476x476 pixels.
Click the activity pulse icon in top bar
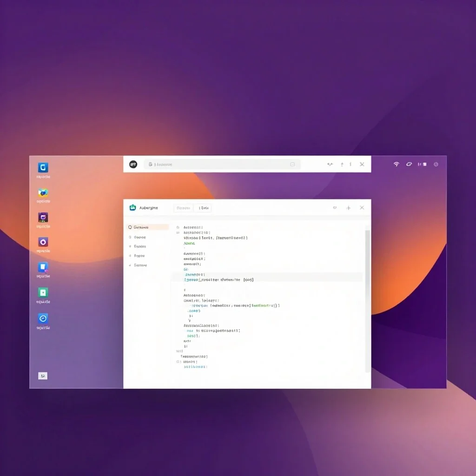pyautogui.click(x=330, y=164)
